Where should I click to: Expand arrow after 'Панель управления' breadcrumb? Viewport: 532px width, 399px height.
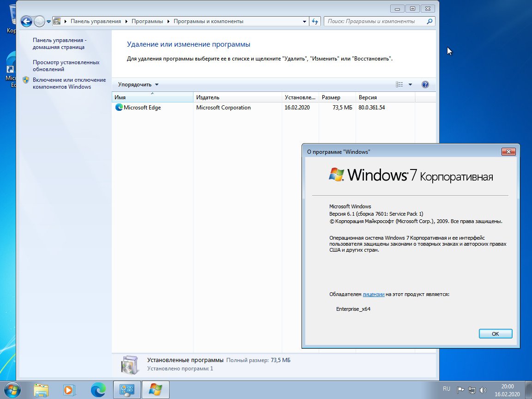tap(126, 21)
